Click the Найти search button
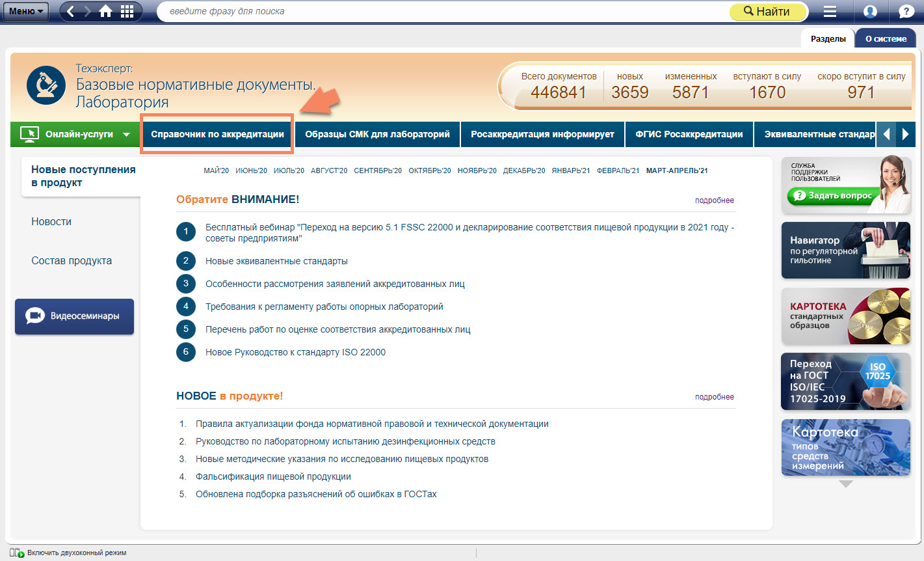 [767, 11]
